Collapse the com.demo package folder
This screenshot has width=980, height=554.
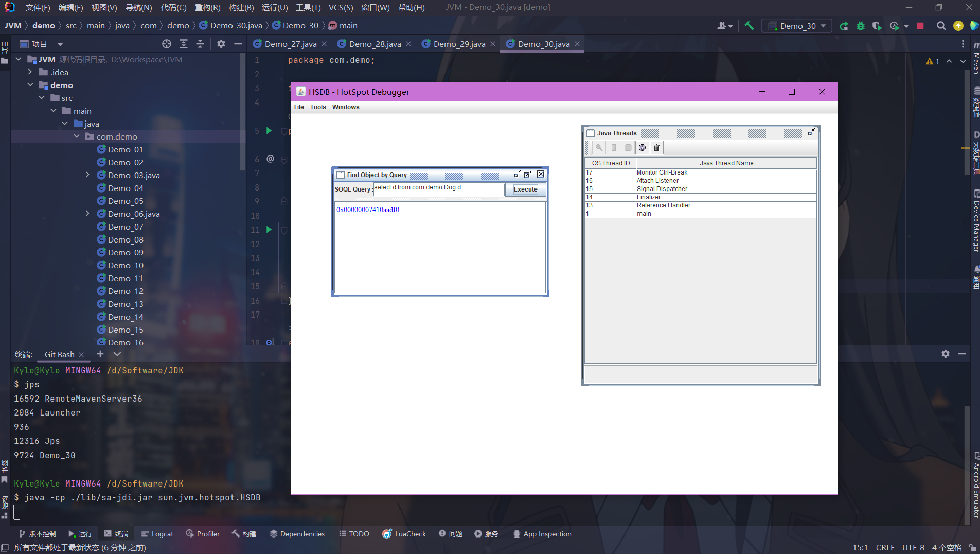(x=77, y=136)
